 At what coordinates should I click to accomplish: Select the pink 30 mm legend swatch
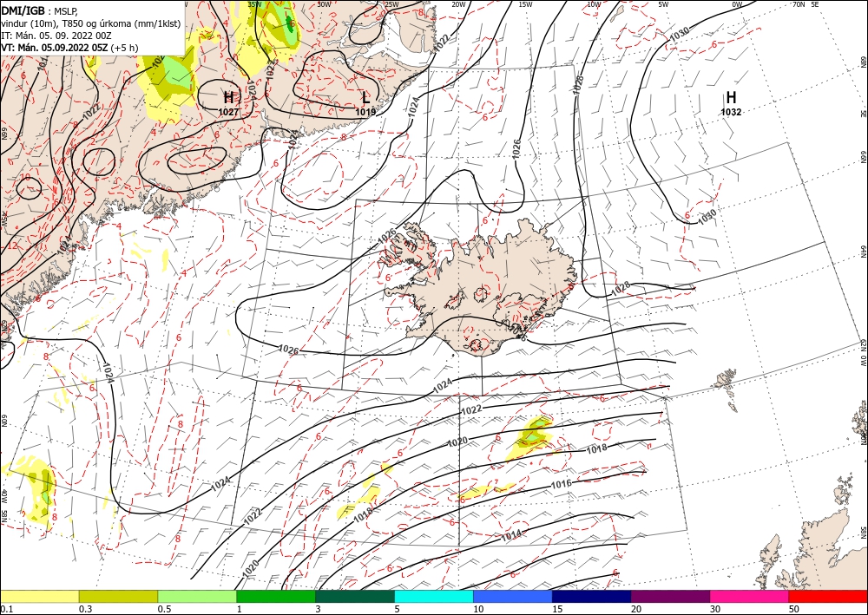click(x=750, y=596)
